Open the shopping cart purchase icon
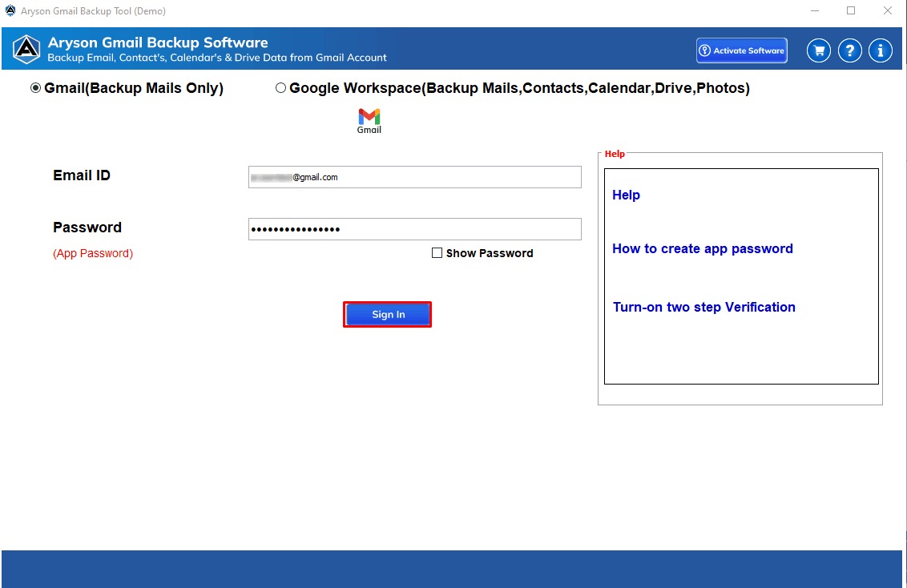This screenshot has height=588, width=907. pos(818,50)
